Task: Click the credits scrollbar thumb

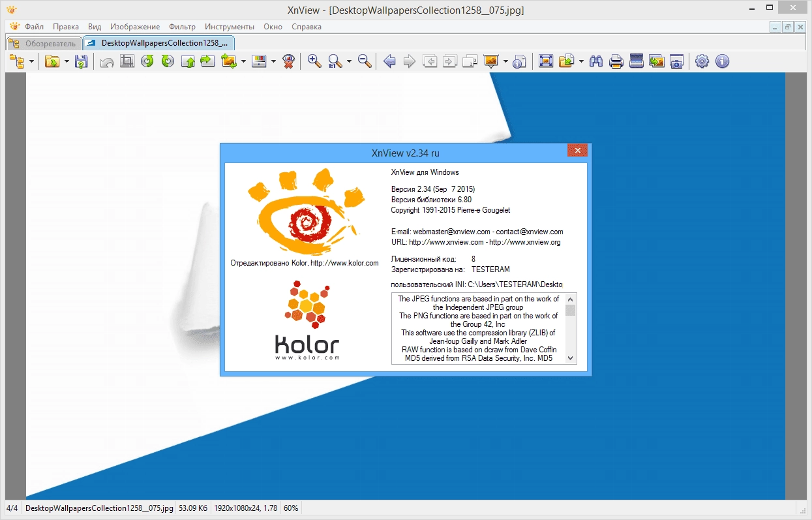Action: click(x=571, y=309)
